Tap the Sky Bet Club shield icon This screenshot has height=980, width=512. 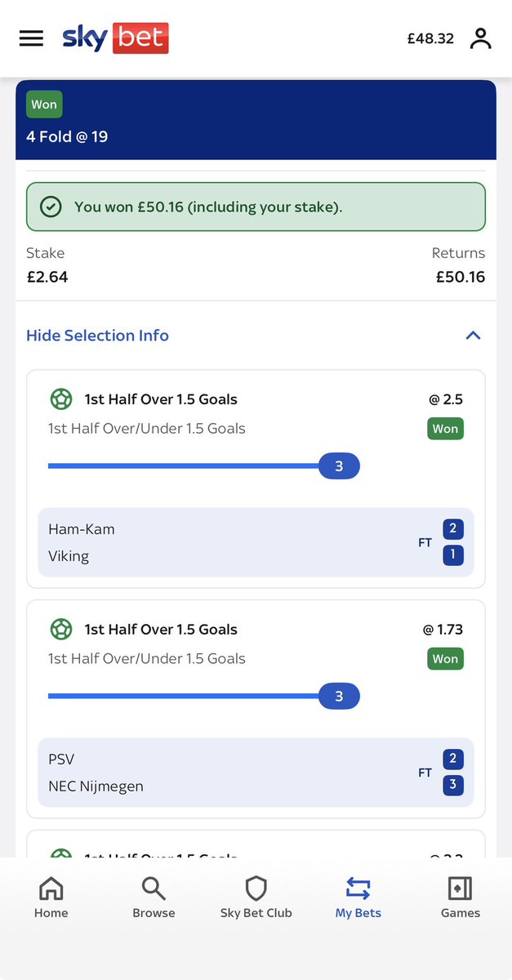(256, 889)
